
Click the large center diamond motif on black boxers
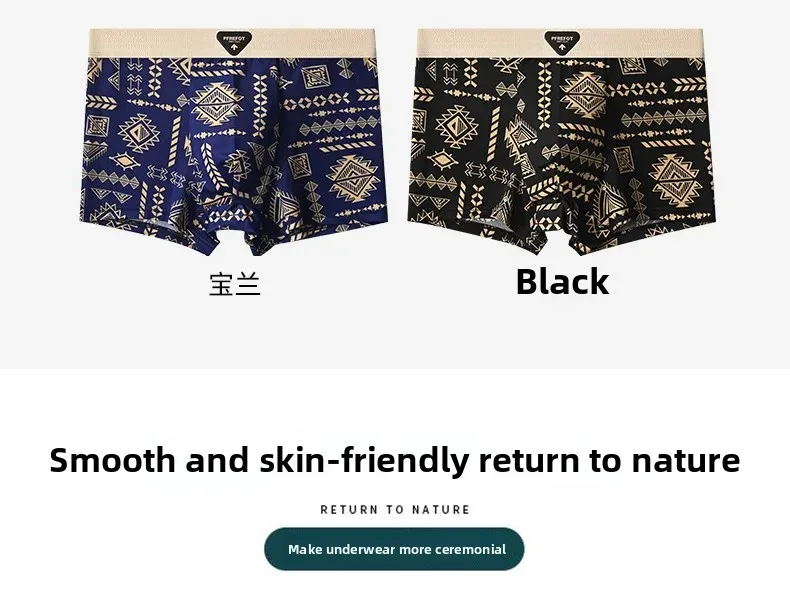point(584,96)
